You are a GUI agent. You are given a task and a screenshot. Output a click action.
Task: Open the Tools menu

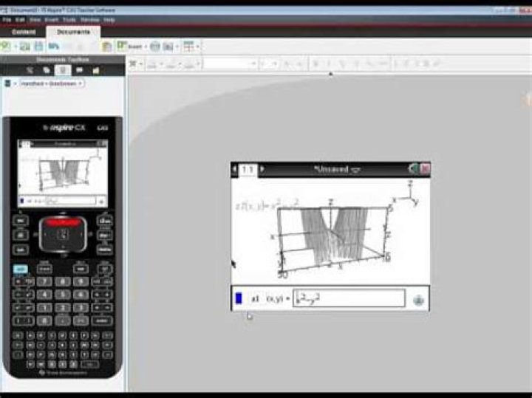pyautogui.click(x=69, y=20)
